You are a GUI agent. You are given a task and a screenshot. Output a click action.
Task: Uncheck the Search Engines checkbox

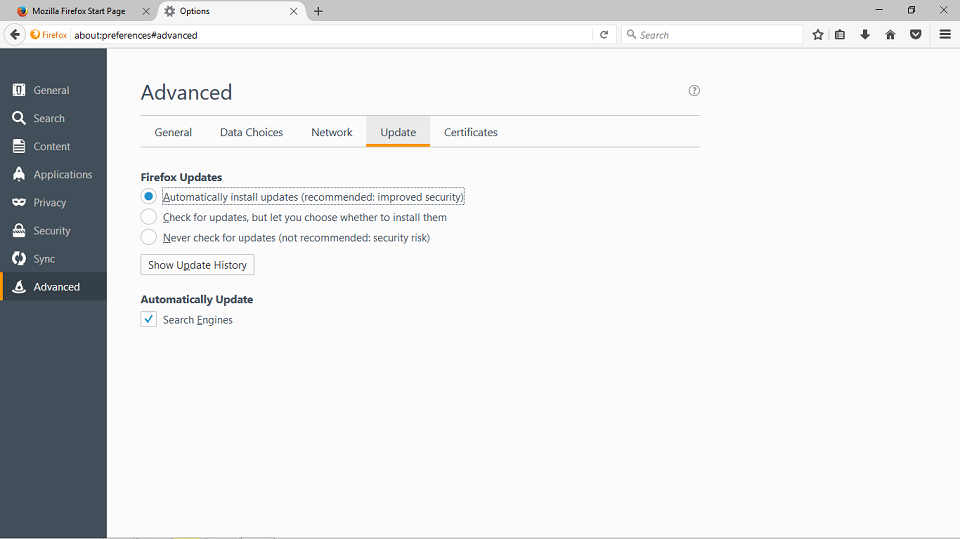pyautogui.click(x=148, y=319)
